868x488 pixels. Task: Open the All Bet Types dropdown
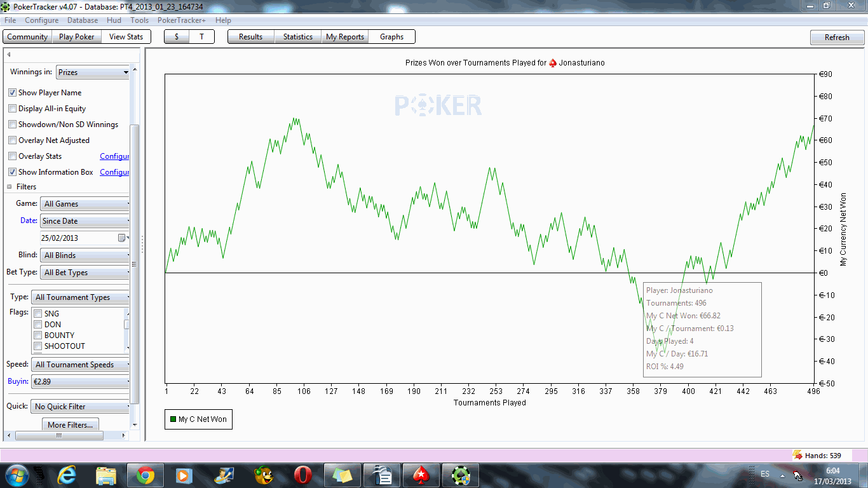[85, 273]
